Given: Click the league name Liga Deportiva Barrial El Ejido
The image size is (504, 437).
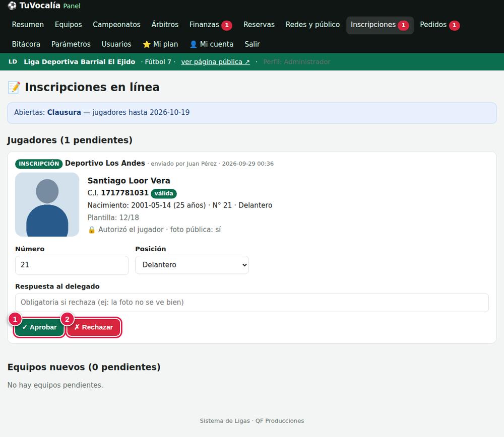Looking at the screenshot, I should 80,61.
